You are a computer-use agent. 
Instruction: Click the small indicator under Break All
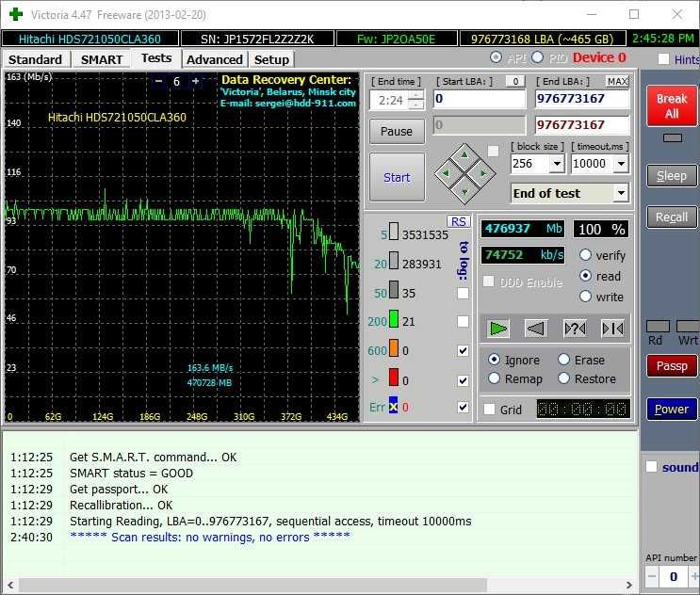673,137
